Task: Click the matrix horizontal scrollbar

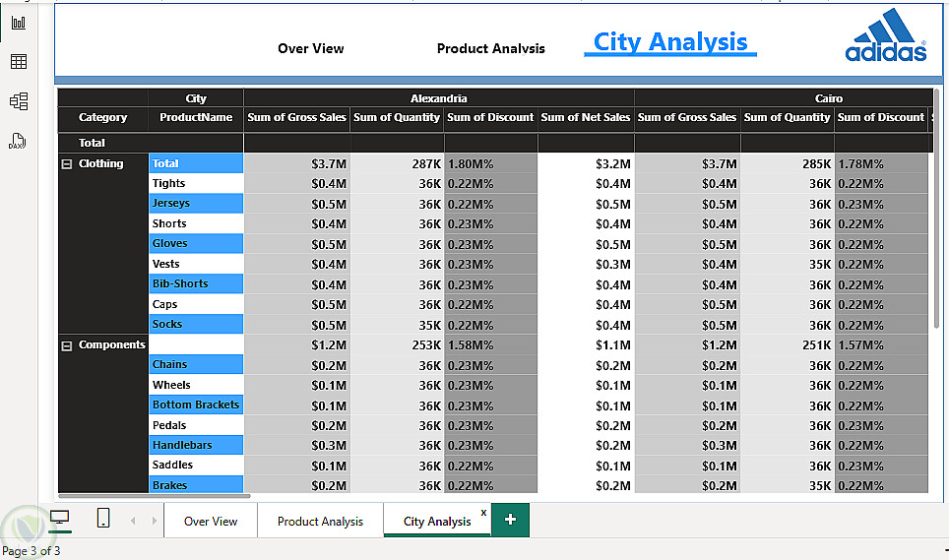Action: coord(155,495)
